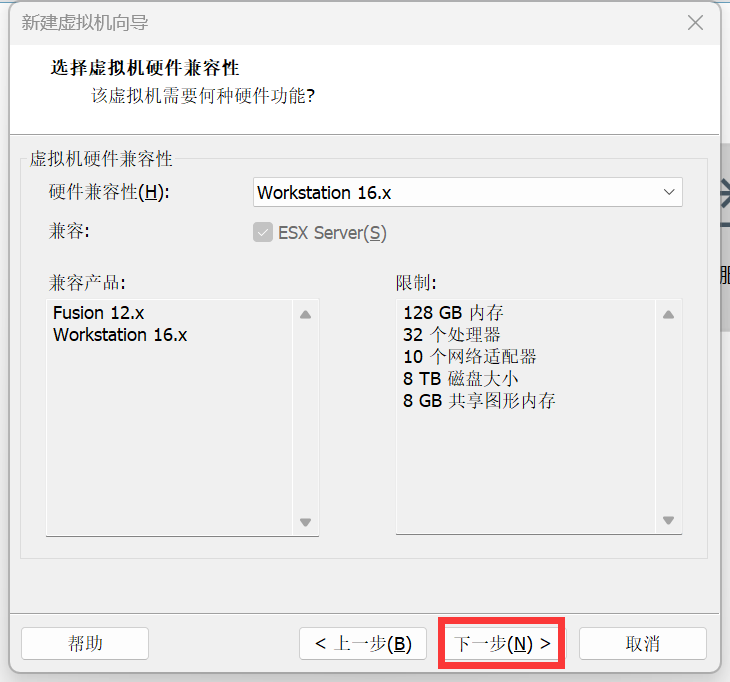This screenshot has height=682, width=730.
Task: Click the up arrow of 限制 list scrollbar
Action: coord(669,315)
